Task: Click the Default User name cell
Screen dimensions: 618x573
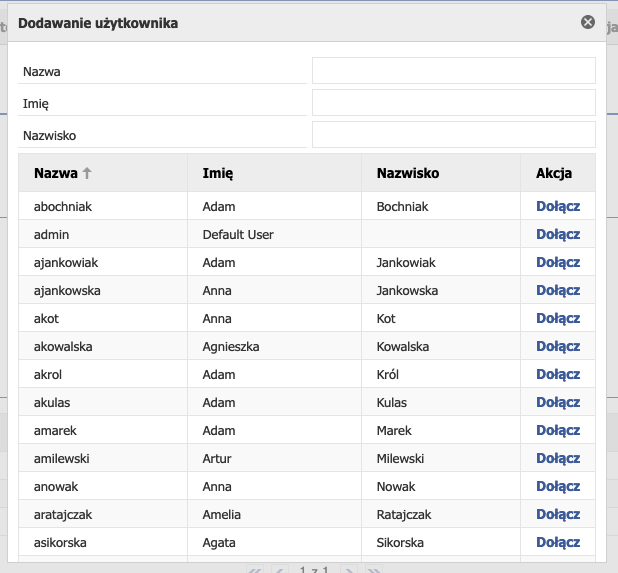Action: coord(274,234)
